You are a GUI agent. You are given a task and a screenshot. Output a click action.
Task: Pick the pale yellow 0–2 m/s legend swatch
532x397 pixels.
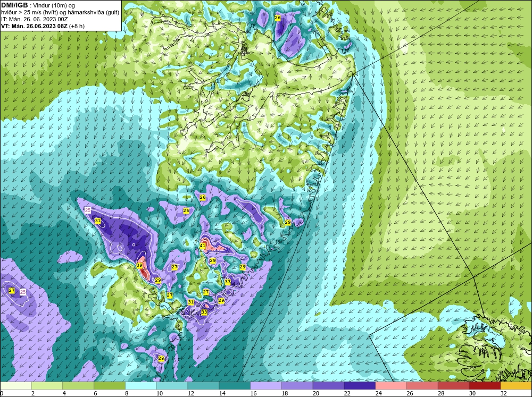(x=15, y=386)
